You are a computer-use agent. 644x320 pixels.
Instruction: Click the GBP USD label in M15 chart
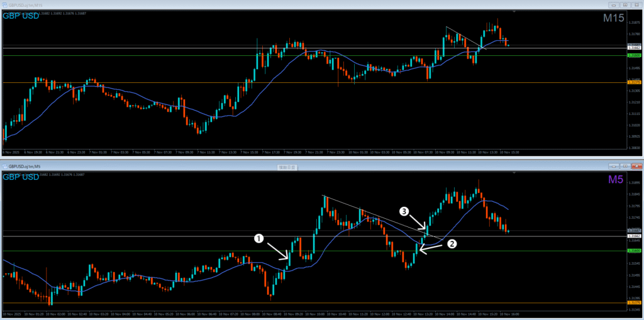[21, 16]
